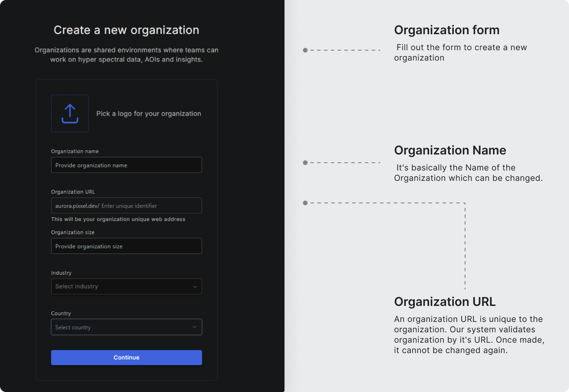Image resolution: width=569 pixels, height=392 pixels.
Task: Click the 'Organizations are shared environments' description
Action: pyautogui.click(x=126, y=55)
